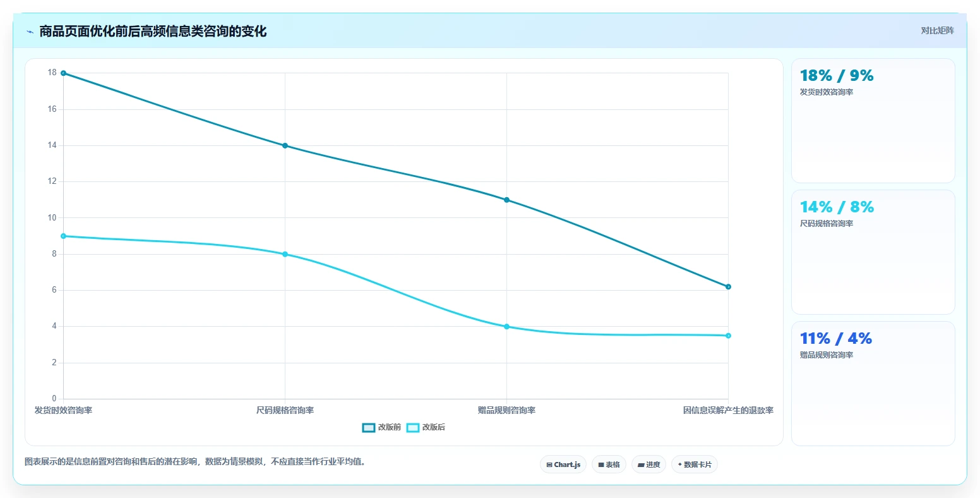
Task: Click 改版后 data point at 发货时效咨询率 (9)
Action: pyautogui.click(x=63, y=236)
